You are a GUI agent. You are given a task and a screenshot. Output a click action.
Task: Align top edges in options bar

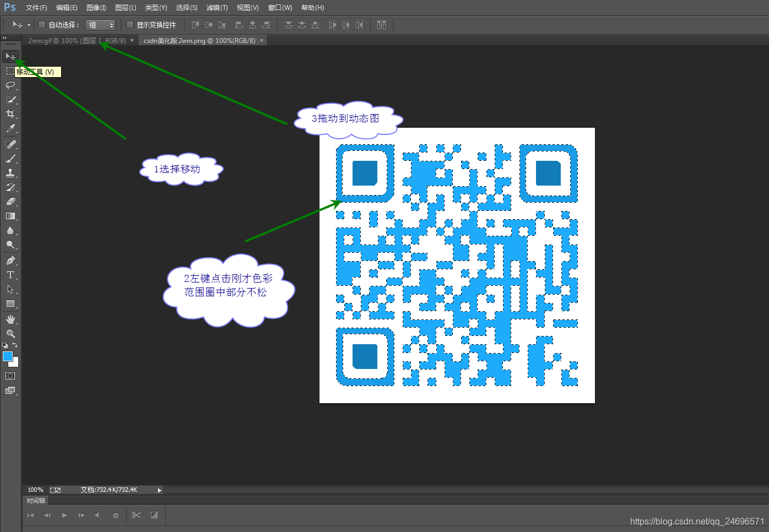point(195,25)
